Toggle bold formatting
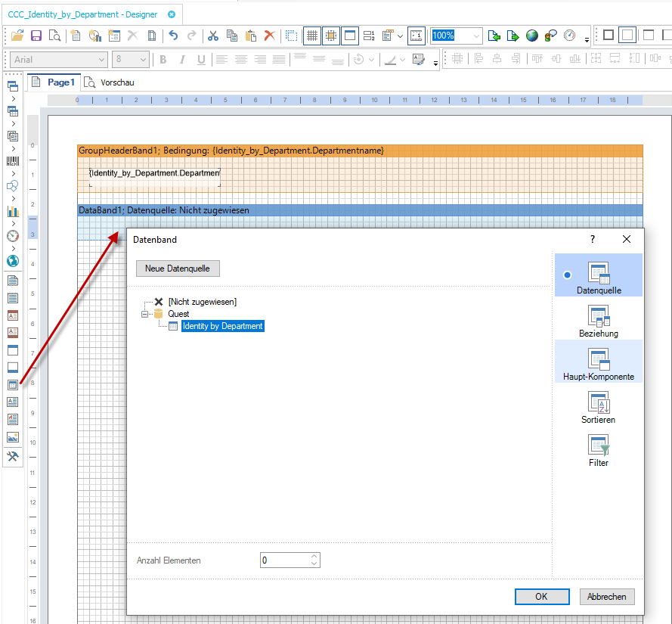 (x=163, y=60)
